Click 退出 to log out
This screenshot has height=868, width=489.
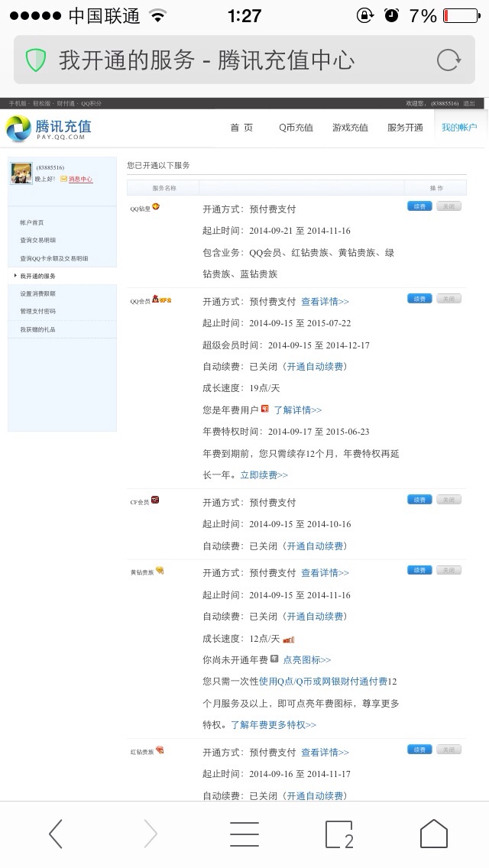(468, 103)
